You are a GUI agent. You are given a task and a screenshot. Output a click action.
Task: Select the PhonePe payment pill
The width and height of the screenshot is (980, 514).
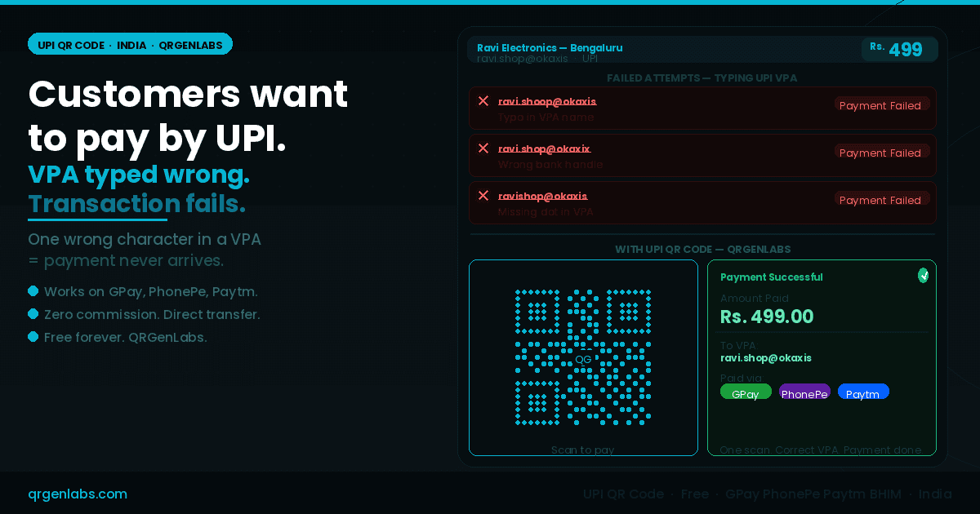804,392
